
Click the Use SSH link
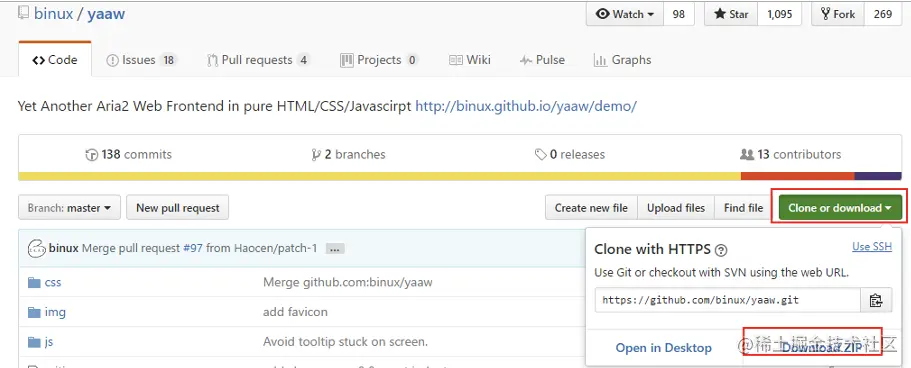[x=871, y=246]
